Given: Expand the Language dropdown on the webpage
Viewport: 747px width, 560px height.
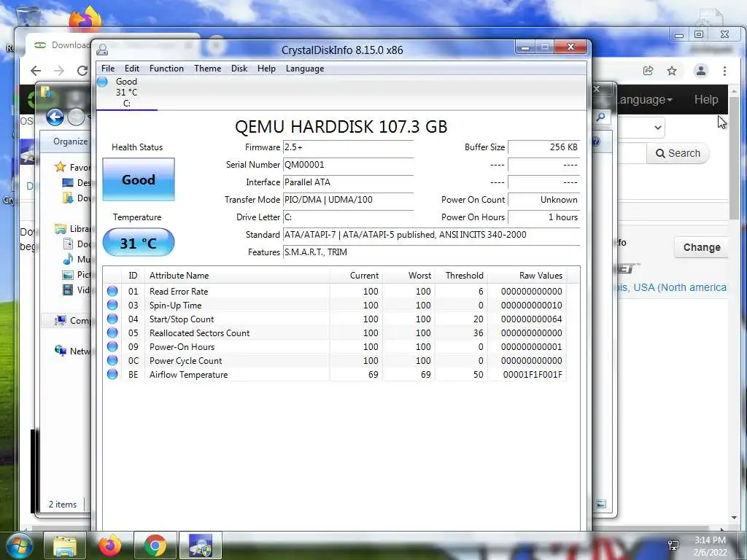Looking at the screenshot, I should click(643, 99).
